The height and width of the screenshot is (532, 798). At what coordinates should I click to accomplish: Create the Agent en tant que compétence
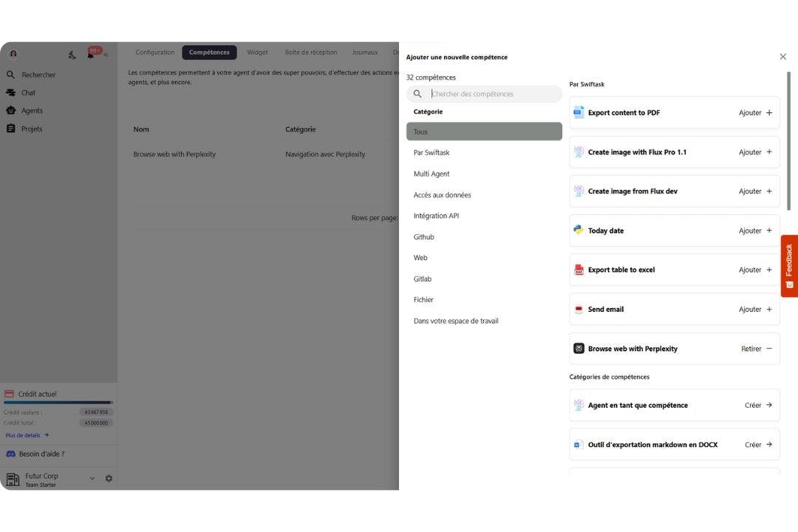coord(755,405)
